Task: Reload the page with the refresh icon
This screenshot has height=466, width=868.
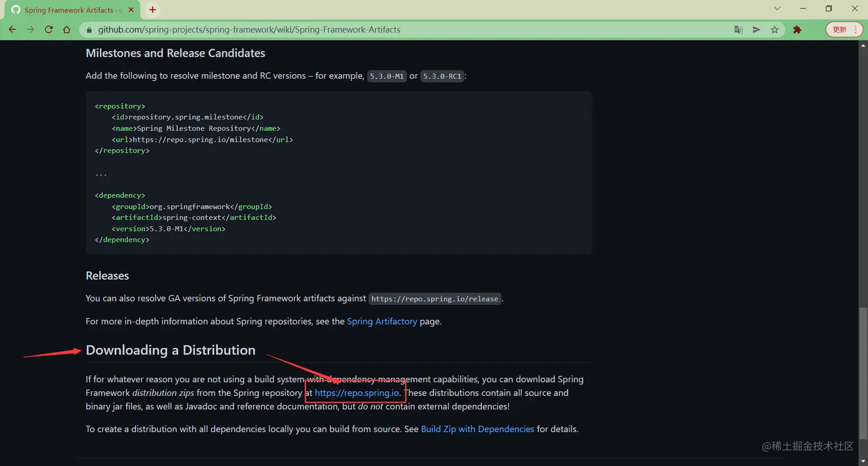Action: (49, 29)
